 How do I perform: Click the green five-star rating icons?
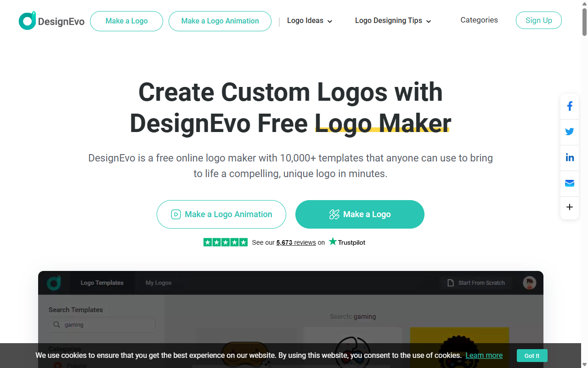226,242
